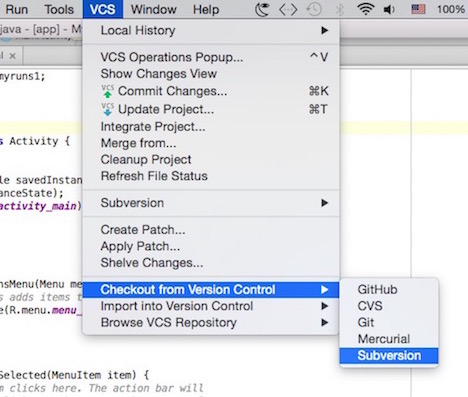This screenshot has height=397, width=468.
Task: Open the Window menu
Action: 153,10
